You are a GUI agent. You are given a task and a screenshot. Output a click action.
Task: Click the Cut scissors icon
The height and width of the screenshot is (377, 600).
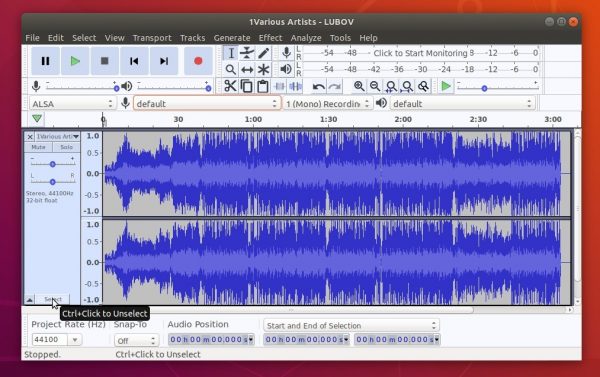pos(230,86)
